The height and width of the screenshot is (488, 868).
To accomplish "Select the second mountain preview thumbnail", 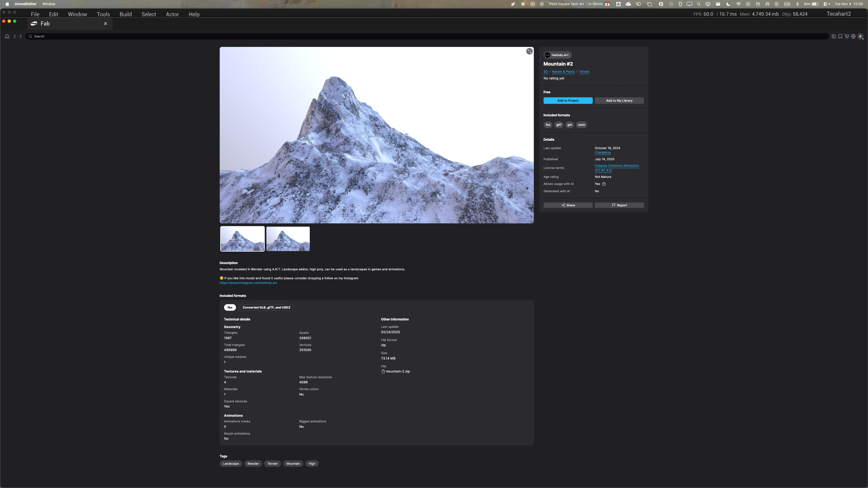I will (288, 239).
